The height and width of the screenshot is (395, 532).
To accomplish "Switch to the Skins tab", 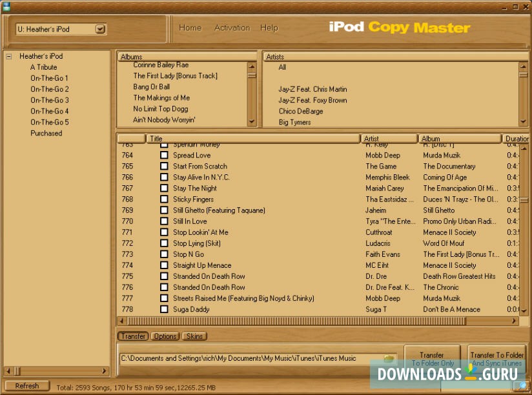I will 193,336.
